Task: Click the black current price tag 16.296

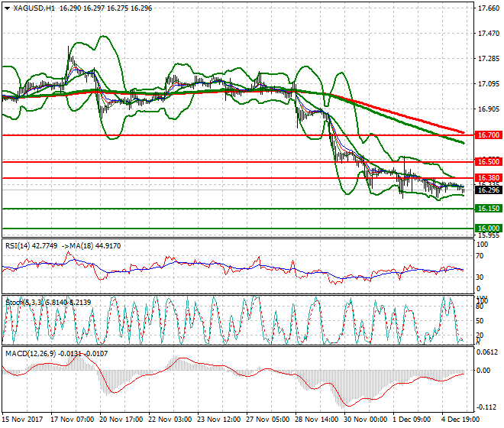Action: click(x=487, y=190)
